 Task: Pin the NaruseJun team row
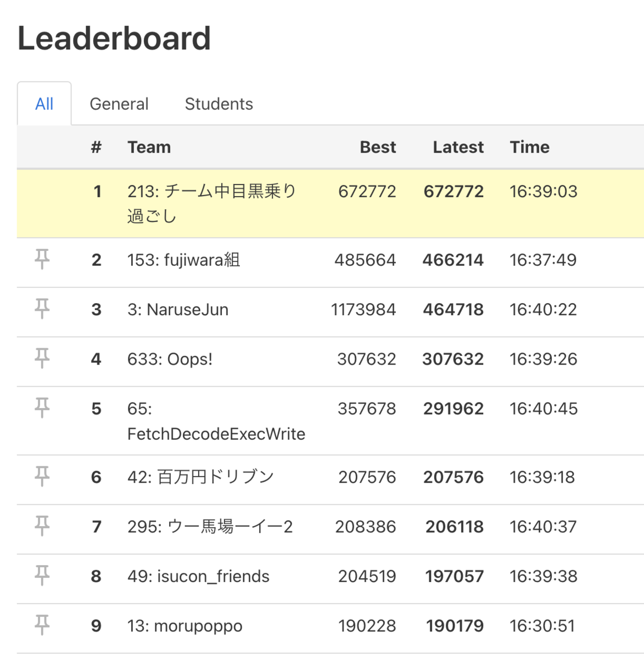42,309
